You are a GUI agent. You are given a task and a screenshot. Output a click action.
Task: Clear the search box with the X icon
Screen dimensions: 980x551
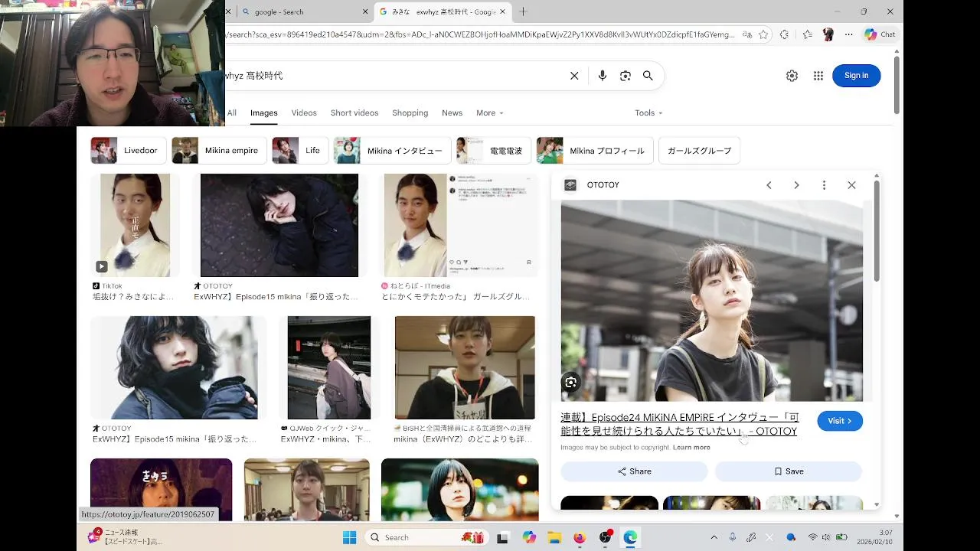[x=574, y=76]
